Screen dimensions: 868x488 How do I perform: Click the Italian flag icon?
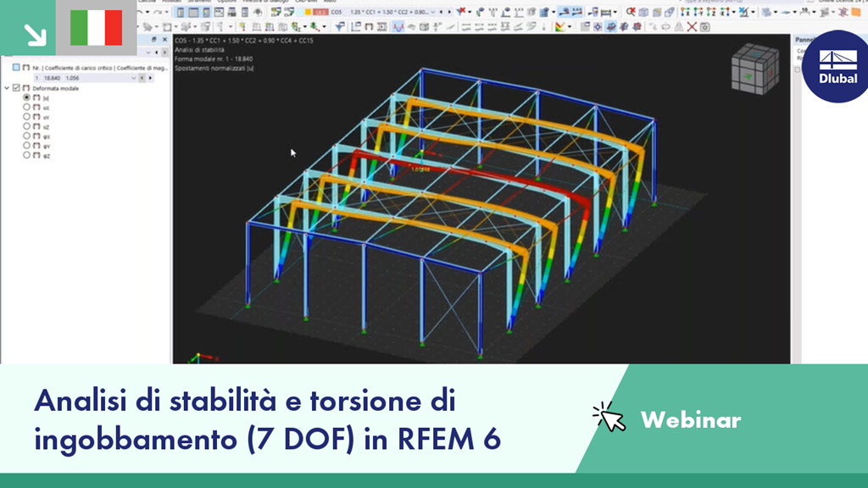97,28
